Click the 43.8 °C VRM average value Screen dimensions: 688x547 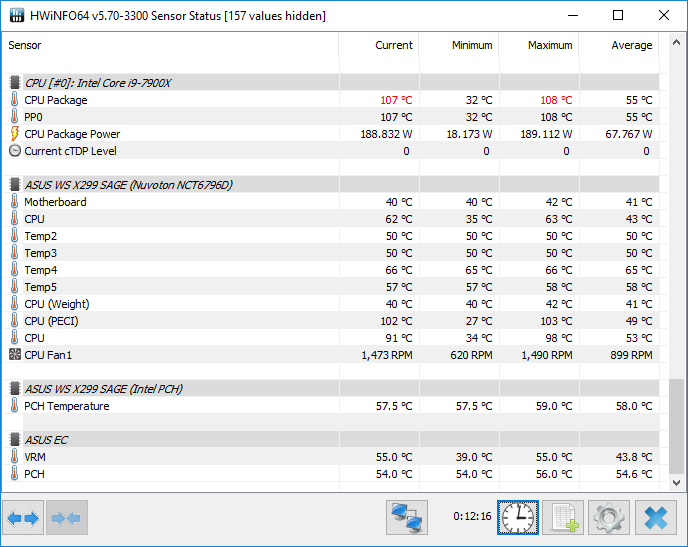(x=634, y=457)
